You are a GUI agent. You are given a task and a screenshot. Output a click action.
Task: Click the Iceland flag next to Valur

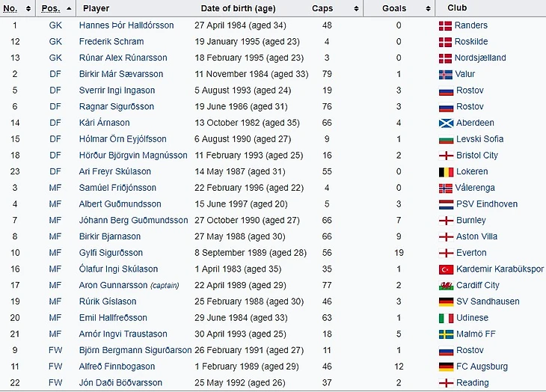445,74
